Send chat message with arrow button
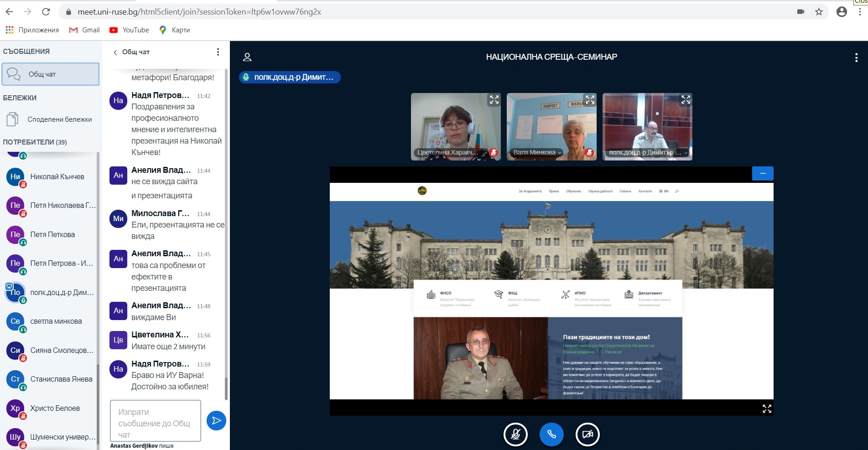This screenshot has width=868, height=450. coord(216,420)
